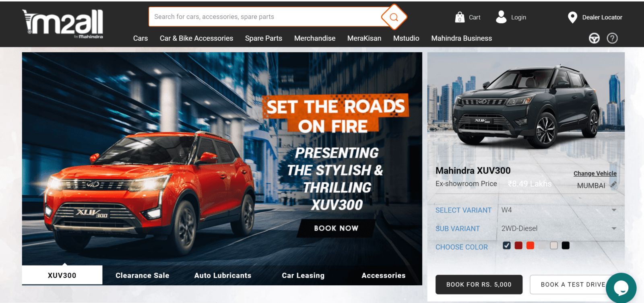
Task: Open Dealer Locator map pin icon
Action: (572, 17)
